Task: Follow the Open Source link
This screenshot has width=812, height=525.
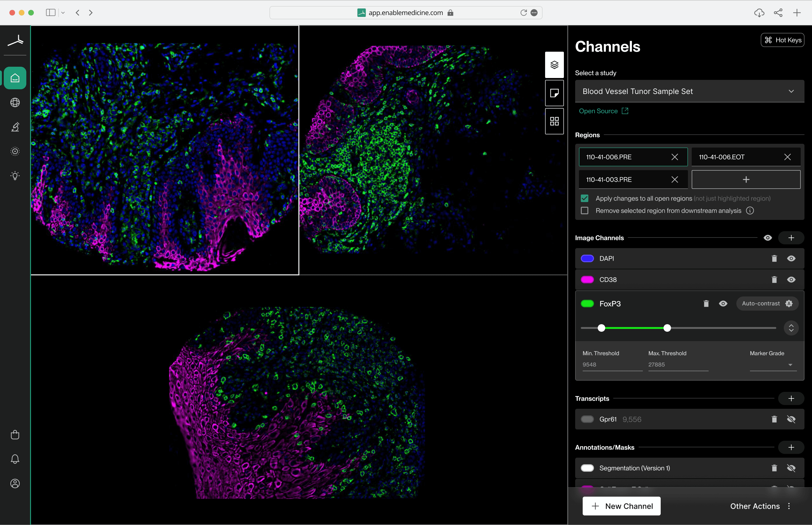Action: coord(603,111)
